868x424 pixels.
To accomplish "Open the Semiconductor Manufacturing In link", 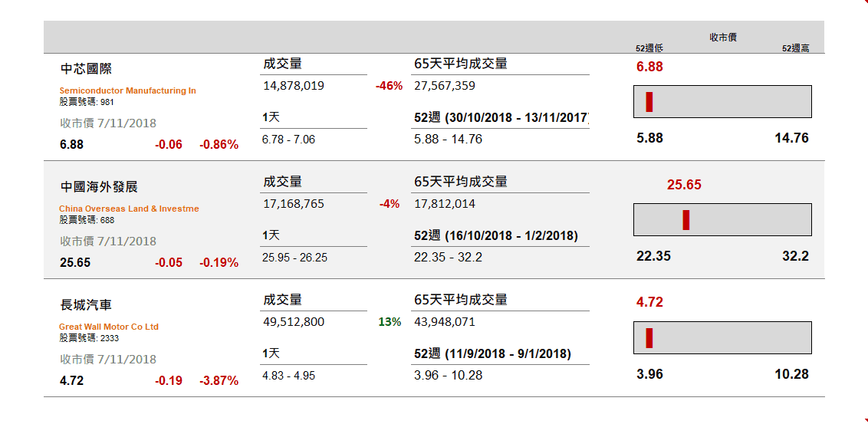I will [x=127, y=90].
